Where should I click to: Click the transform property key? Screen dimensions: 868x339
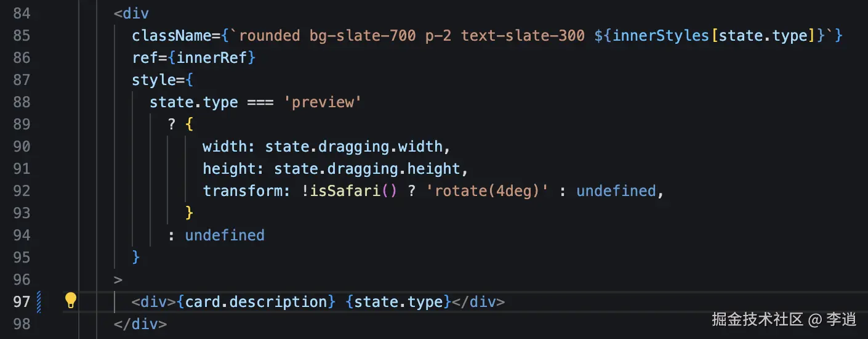(243, 190)
